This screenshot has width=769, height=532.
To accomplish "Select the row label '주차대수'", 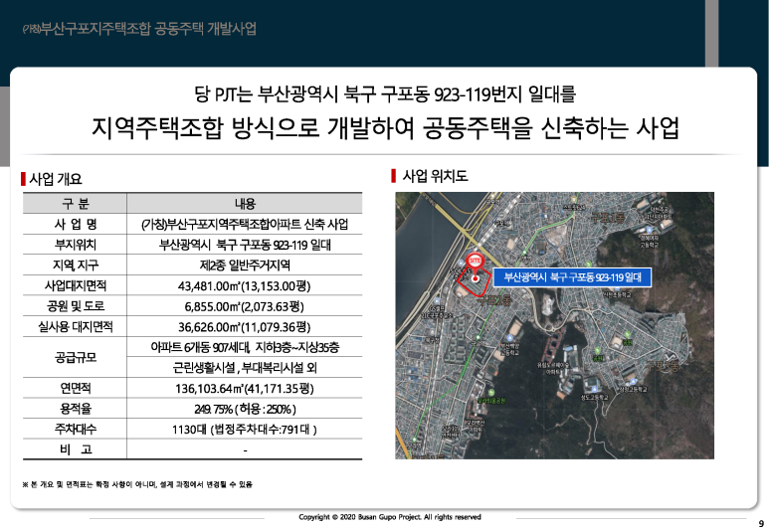I will (75, 429).
